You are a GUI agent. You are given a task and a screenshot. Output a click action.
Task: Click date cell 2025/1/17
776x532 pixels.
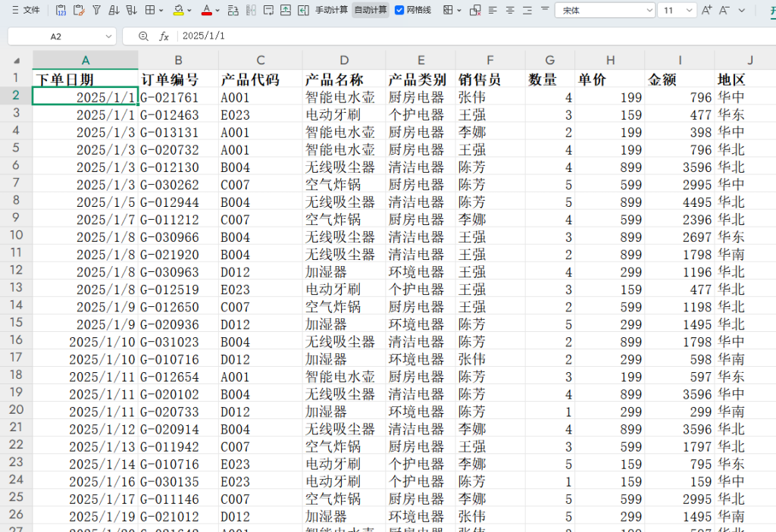[85, 499]
